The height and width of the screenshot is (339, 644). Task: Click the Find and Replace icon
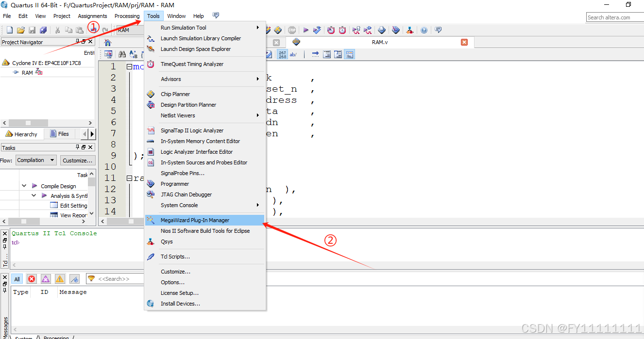click(133, 54)
